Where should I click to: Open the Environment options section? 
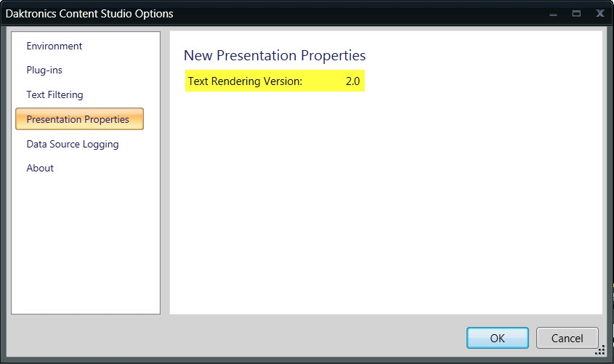(x=54, y=46)
